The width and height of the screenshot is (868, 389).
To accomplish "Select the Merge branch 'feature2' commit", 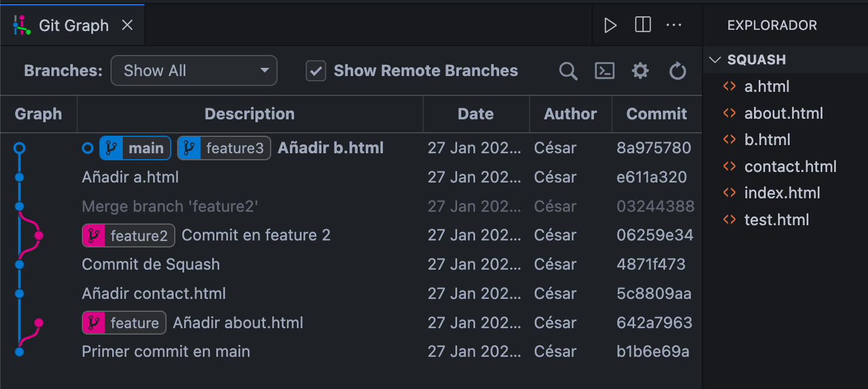I will (351, 206).
